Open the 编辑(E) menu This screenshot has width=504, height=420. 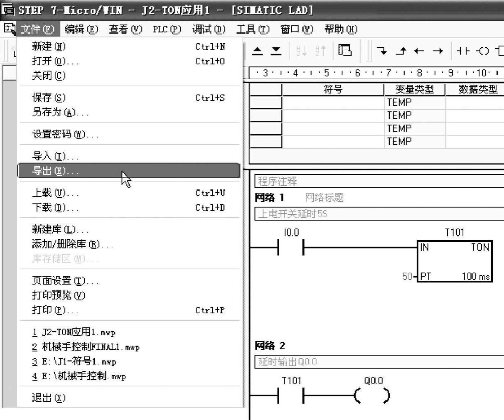click(x=81, y=29)
